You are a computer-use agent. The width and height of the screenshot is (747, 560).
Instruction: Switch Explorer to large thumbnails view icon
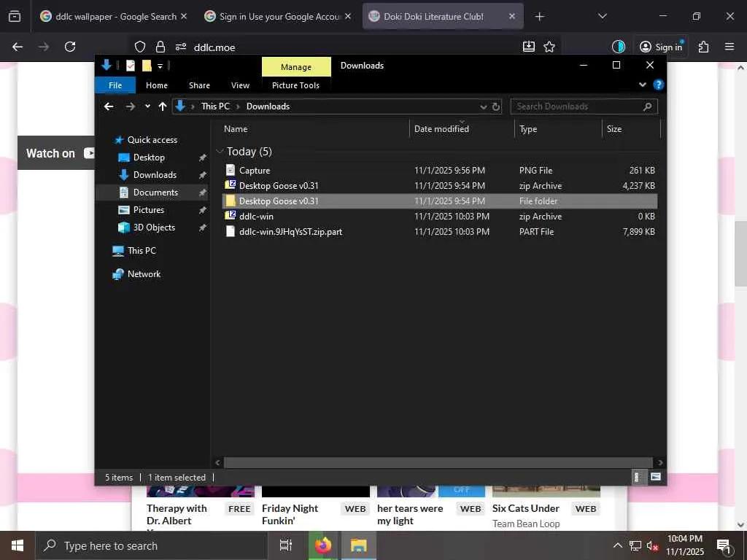point(656,477)
